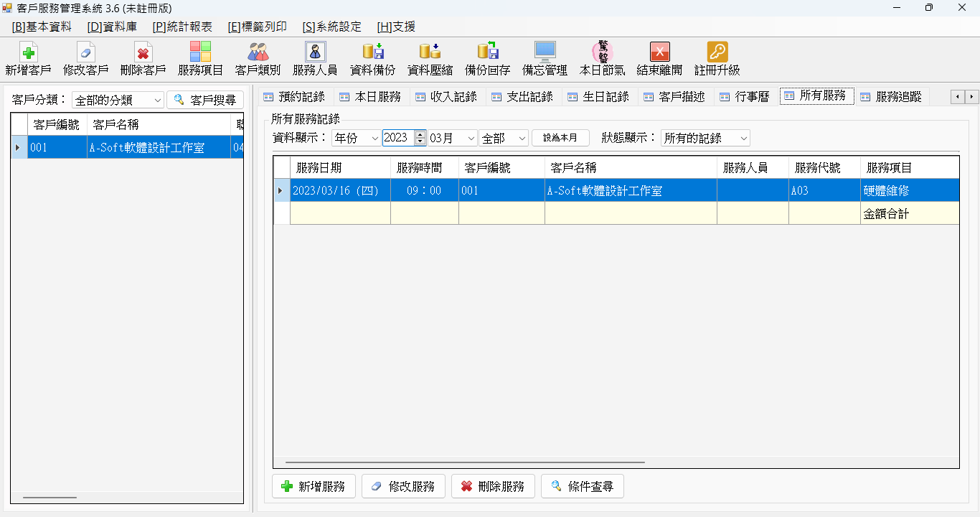Open the [P]統計報表 menu
980x517 pixels.
tap(182, 27)
